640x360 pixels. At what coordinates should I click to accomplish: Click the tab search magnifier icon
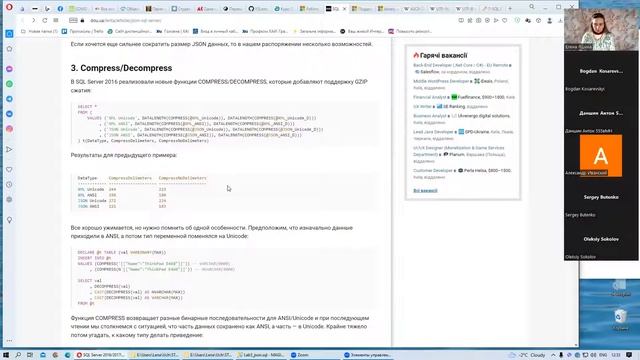532,7
